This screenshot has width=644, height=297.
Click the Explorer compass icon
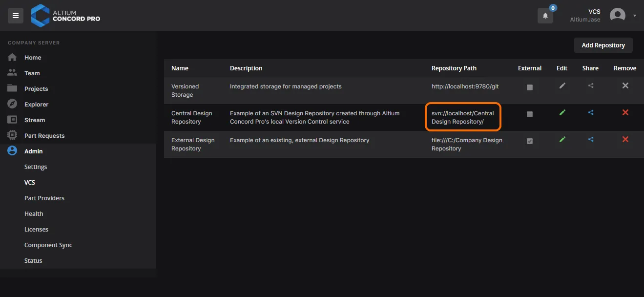coord(13,105)
